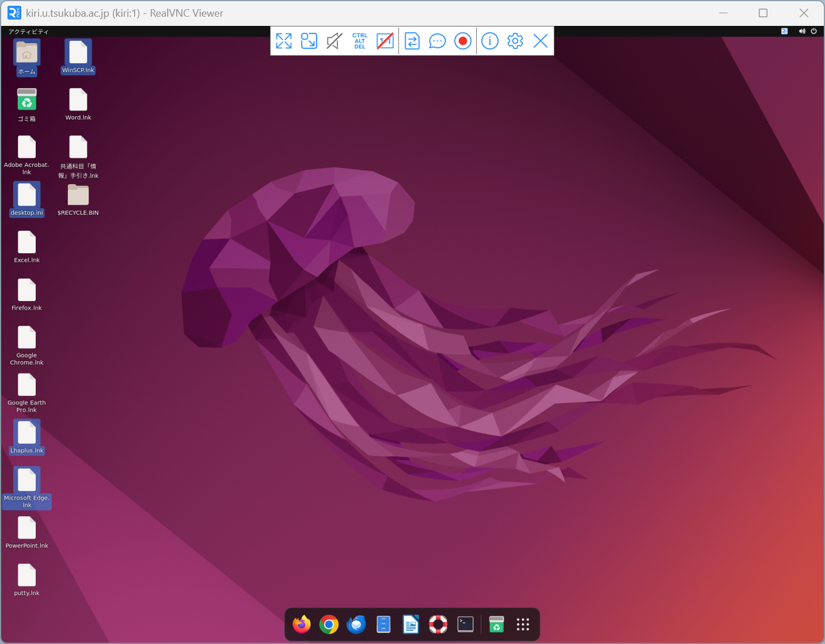825x644 pixels.
Task: Start session recording with red button
Action: (x=463, y=41)
